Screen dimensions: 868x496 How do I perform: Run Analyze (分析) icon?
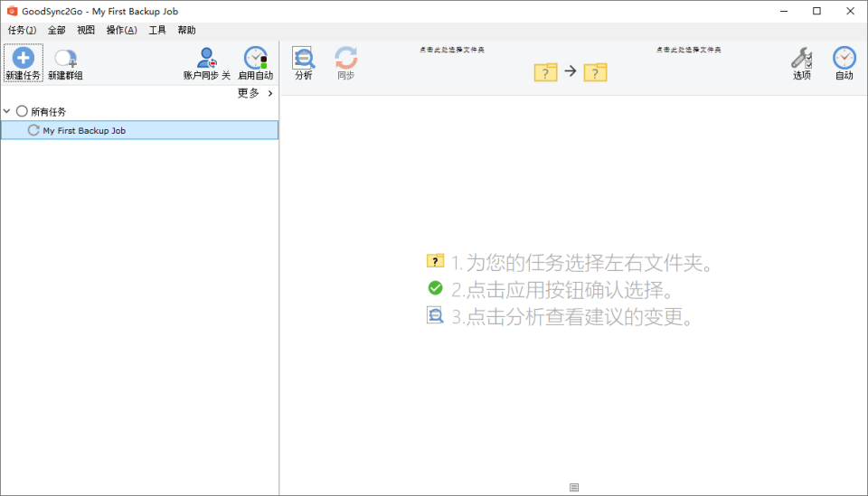pyautogui.click(x=304, y=58)
